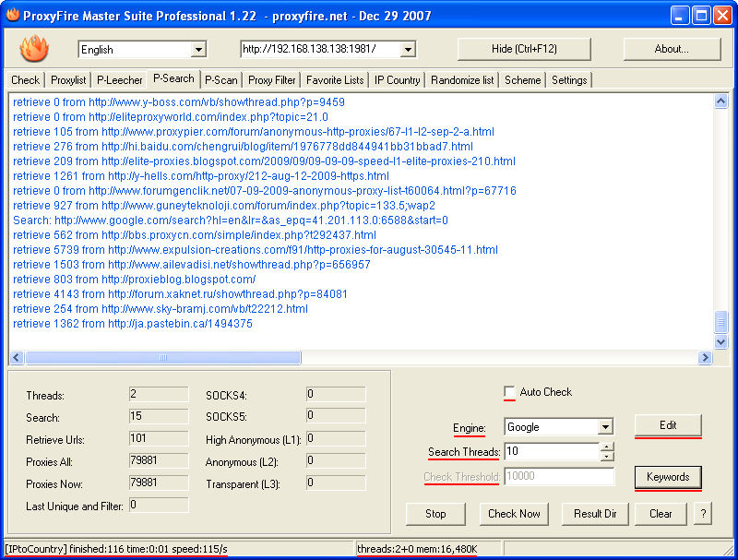Screen dimensions: 738x560
Task: Click Edit to modify the search engine
Action: tap(668, 425)
